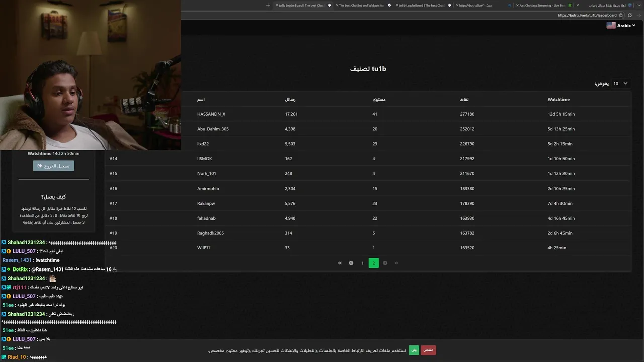
Task: Close the 'The best ChatBot and Widgets' tab
Action: [x=337, y=5]
